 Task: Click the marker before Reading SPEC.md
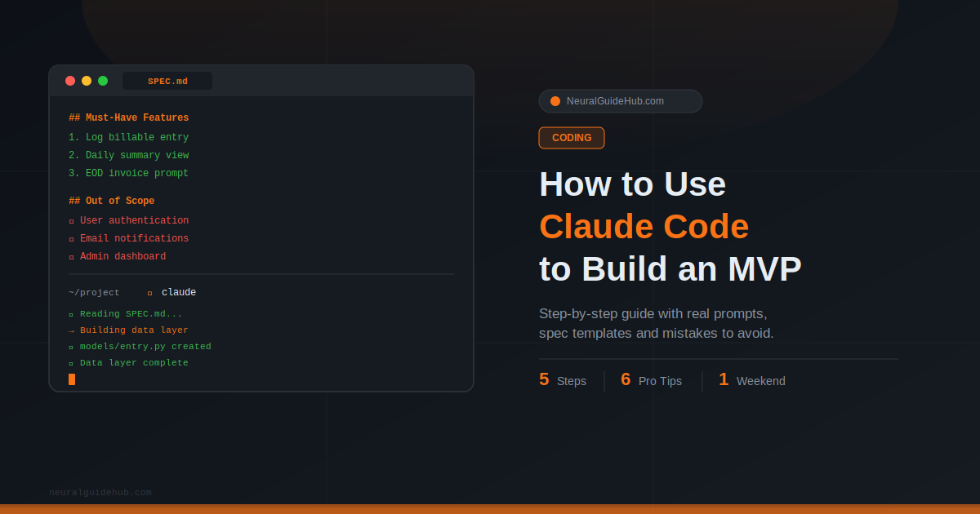[x=71, y=314]
